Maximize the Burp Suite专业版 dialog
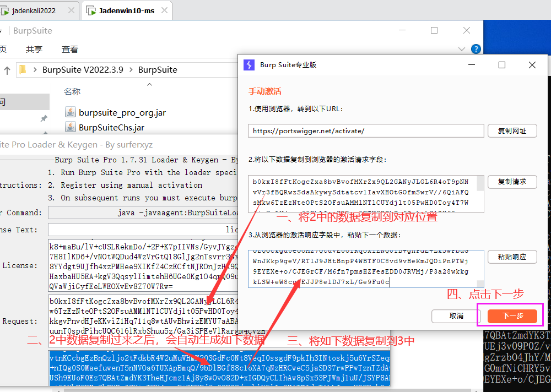The height and width of the screenshot is (392, 551). pos(502,64)
